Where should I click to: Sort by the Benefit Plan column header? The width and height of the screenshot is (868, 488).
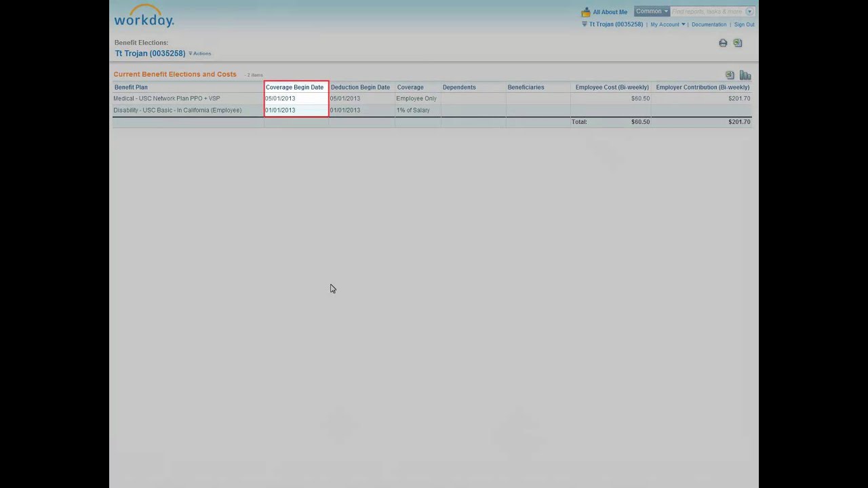click(131, 87)
